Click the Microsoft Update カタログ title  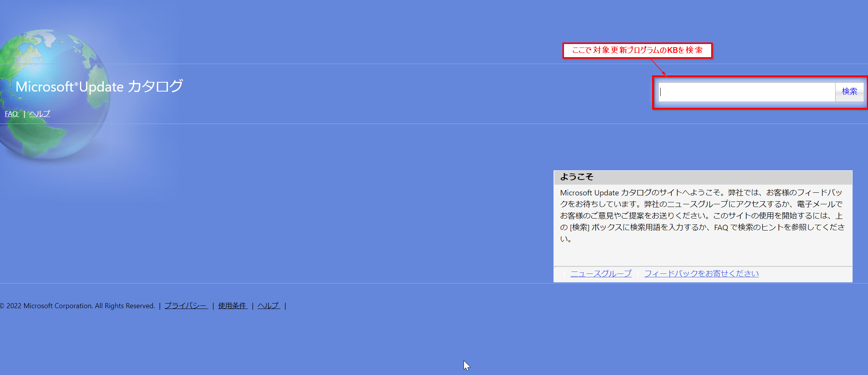99,87
